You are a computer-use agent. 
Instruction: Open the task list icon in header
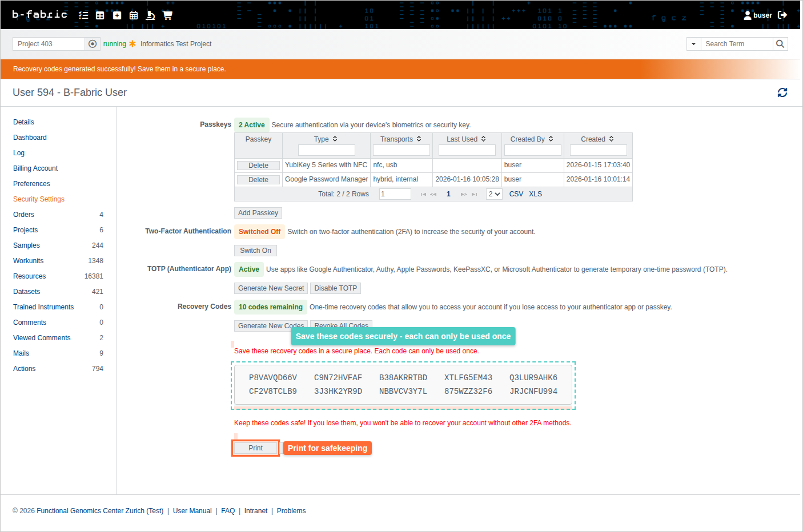(83, 15)
